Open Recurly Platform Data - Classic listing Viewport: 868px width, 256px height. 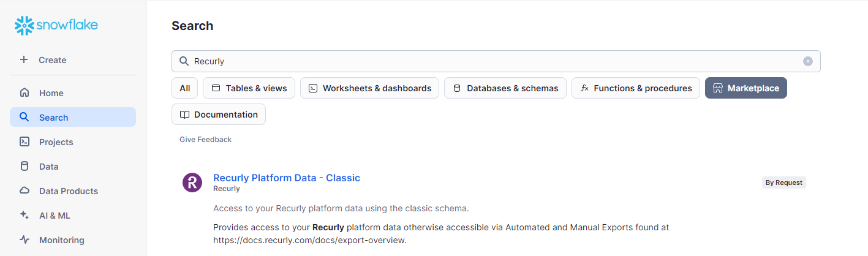pos(287,178)
